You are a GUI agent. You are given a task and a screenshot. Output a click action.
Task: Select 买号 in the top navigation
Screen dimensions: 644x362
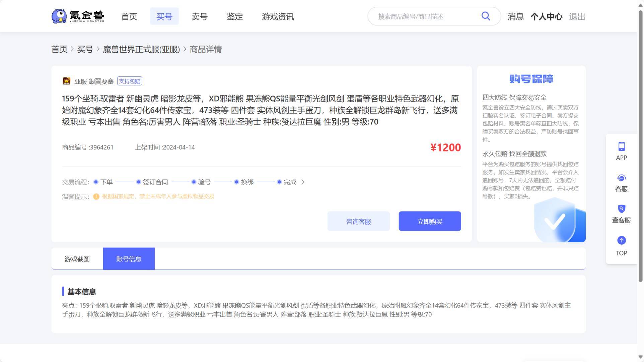pos(164,16)
